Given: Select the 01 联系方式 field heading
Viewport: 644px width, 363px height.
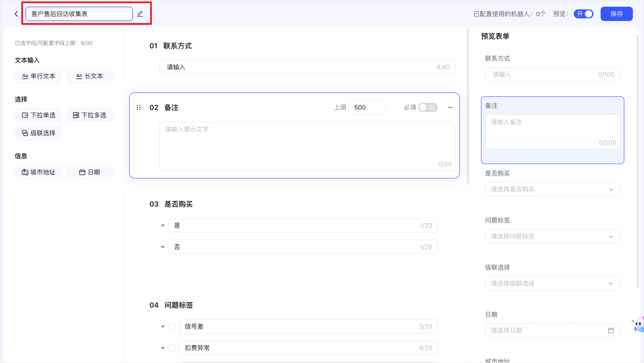Looking at the screenshot, I should (170, 46).
